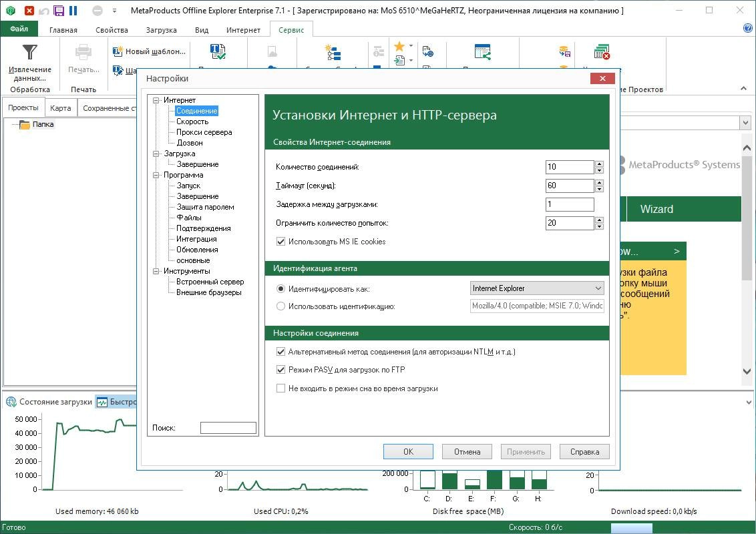Click the globe icon beside Состояние загрузки
Viewport: 756px width, 534px height.
(11, 401)
